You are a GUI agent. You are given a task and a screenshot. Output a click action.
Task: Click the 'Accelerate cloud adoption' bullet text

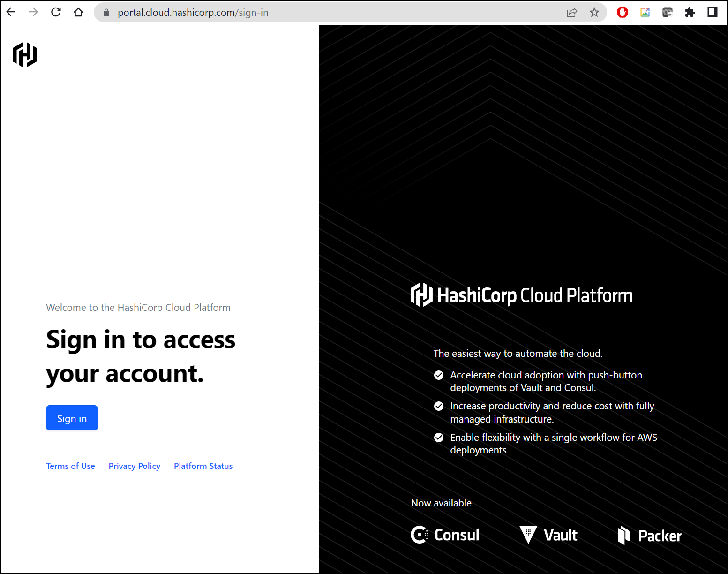point(546,381)
